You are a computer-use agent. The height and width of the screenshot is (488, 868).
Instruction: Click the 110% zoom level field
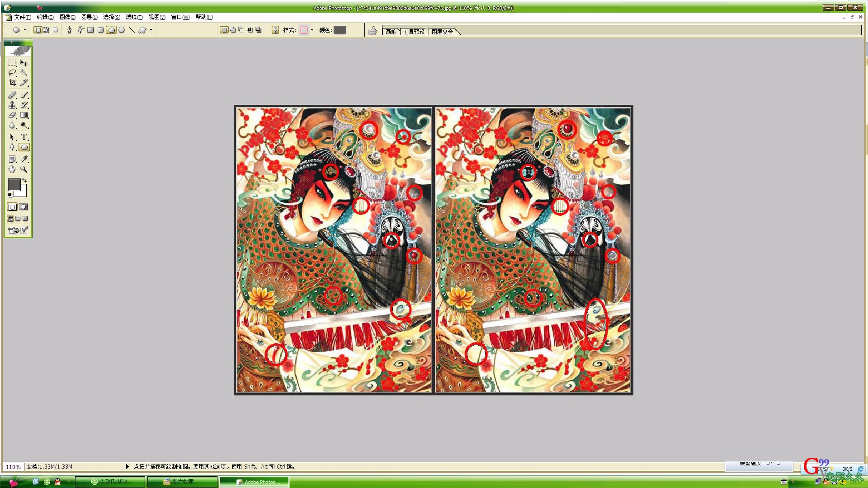pyautogui.click(x=13, y=467)
